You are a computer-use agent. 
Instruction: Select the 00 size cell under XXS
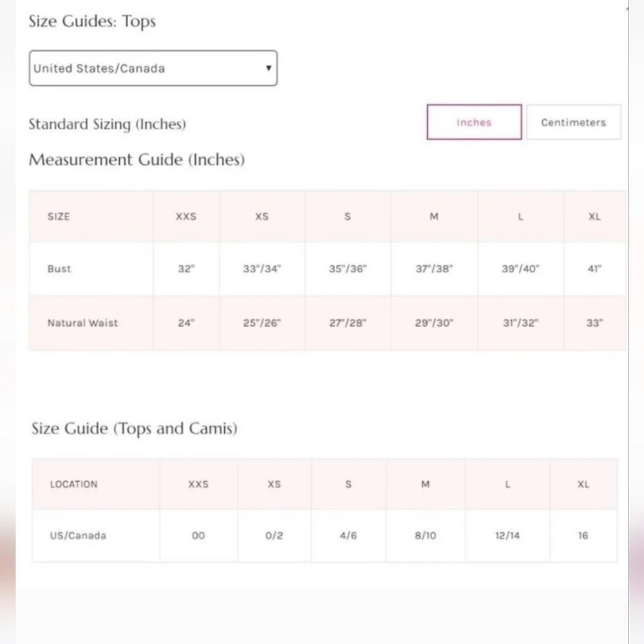click(198, 536)
